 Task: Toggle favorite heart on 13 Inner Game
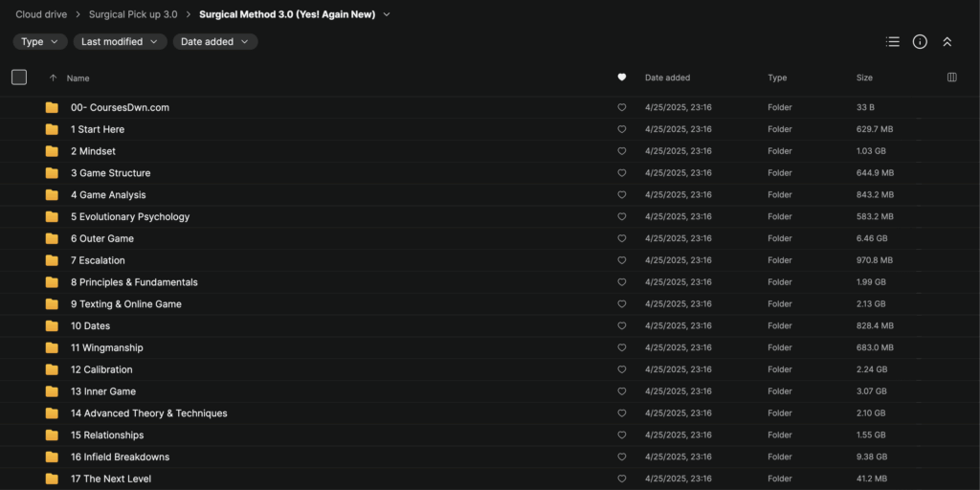[x=622, y=391]
